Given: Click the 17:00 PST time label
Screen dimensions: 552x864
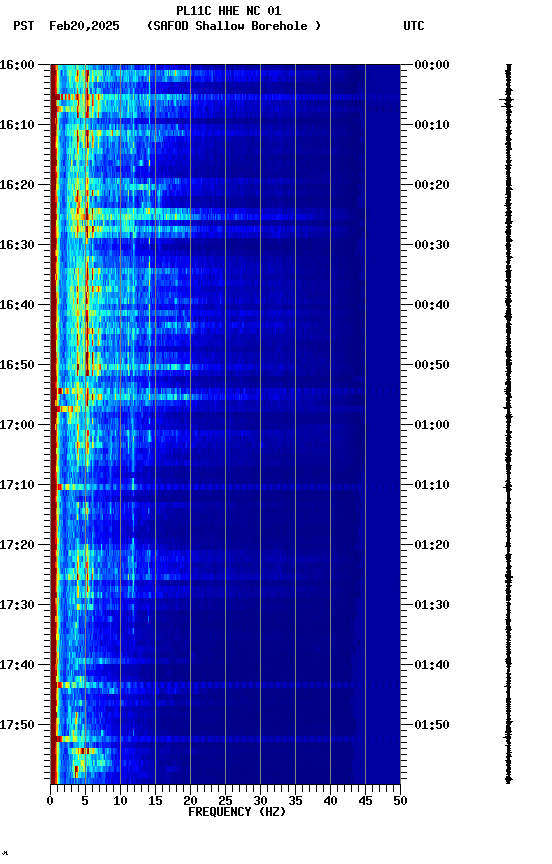Looking at the screenshot, I should (17, 425).
